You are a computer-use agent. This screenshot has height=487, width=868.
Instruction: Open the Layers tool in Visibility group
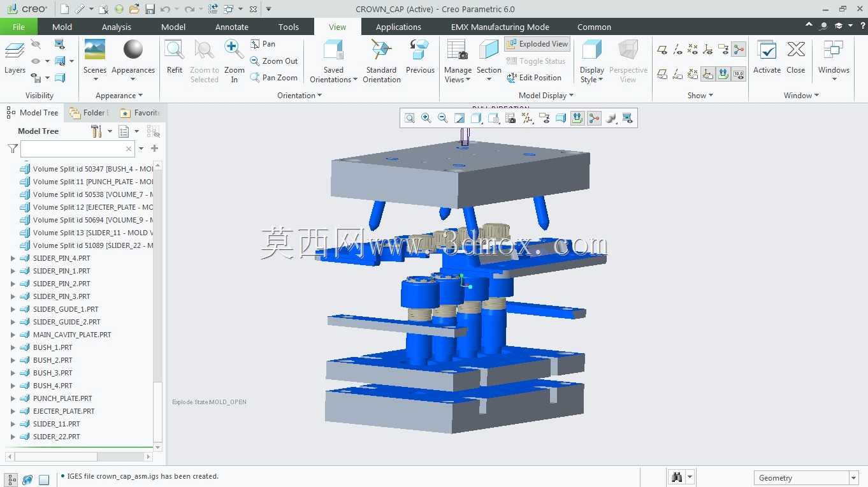[15, 57]
